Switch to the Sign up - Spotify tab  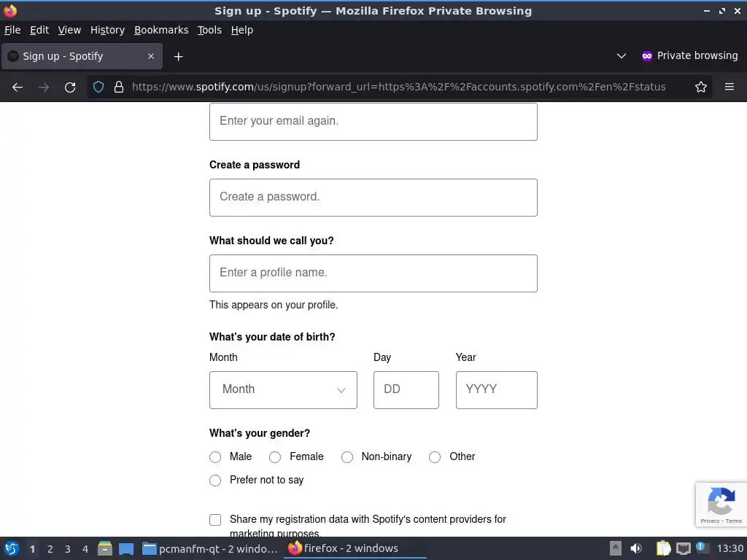(82, 56)
